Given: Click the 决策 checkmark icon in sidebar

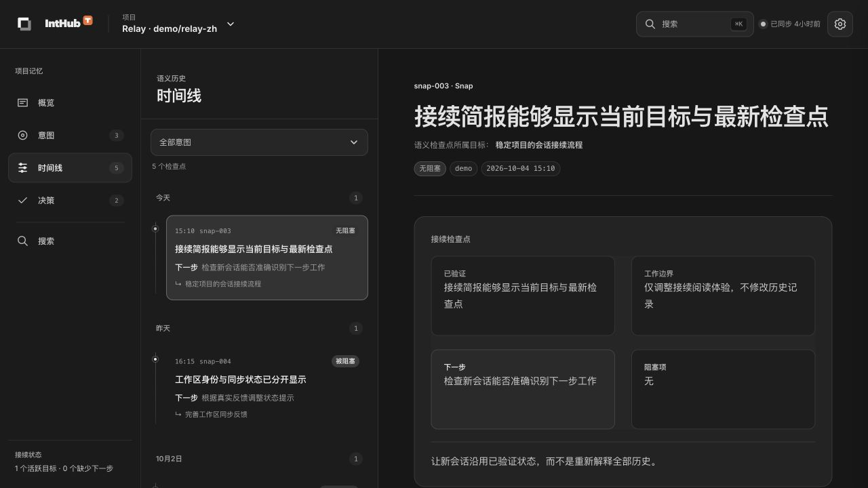Looking at the screenshot, I should [x=22, y=201].
